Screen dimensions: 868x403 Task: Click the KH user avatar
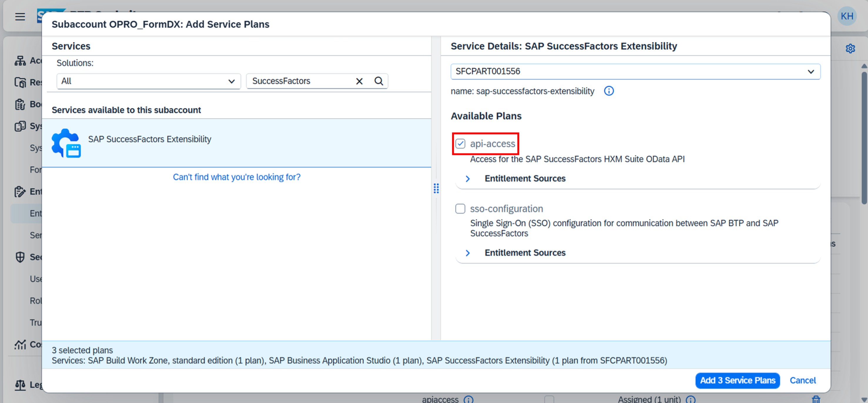847,16
